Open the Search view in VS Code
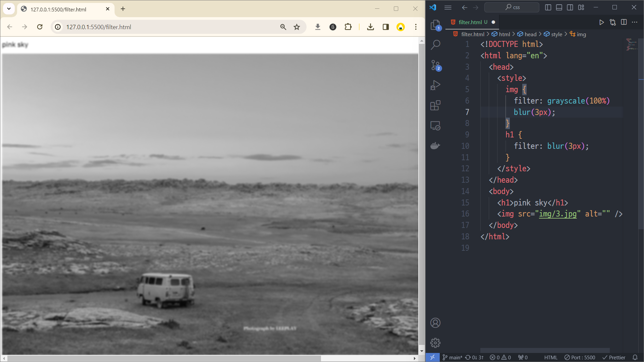The image size is (644, 362). (x=435, y=45)
